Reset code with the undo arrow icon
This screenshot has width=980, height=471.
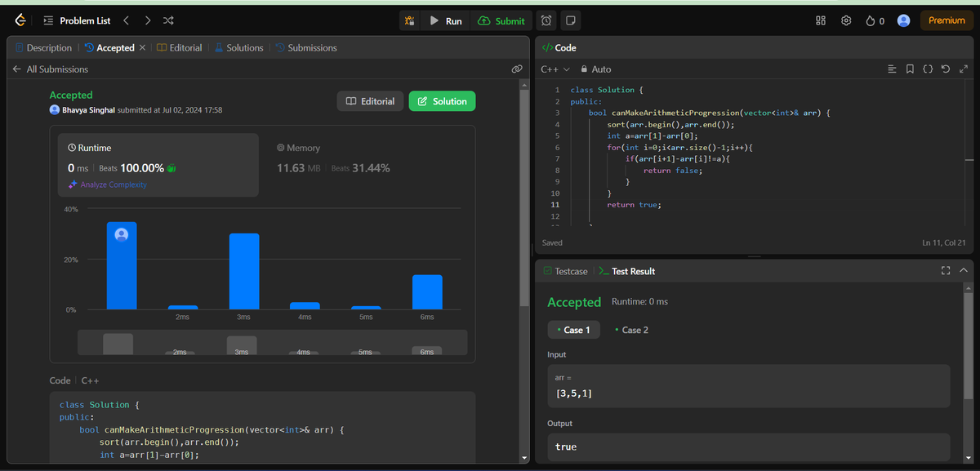(945, 69)
